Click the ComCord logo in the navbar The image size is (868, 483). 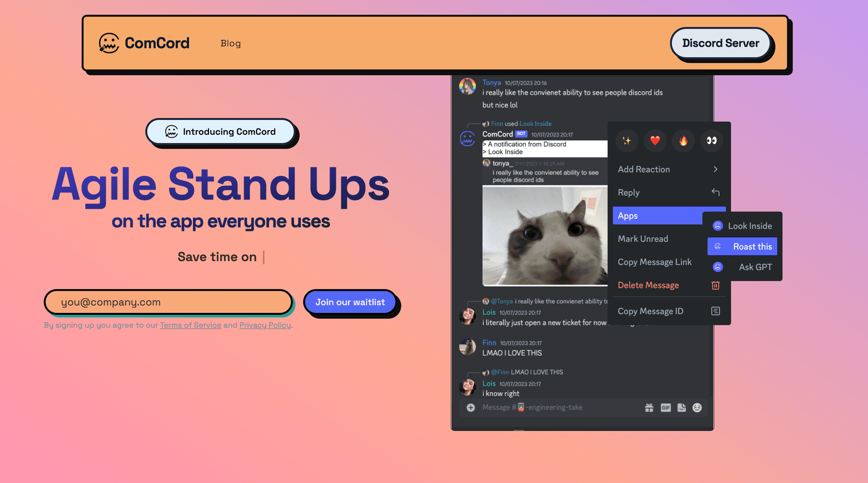(x=144, y=43)
